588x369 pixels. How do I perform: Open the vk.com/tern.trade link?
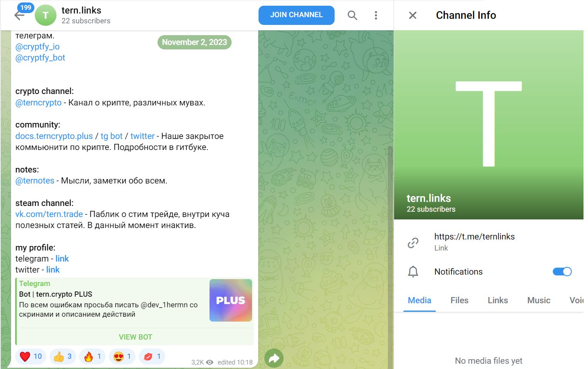[x=49, y=214]
